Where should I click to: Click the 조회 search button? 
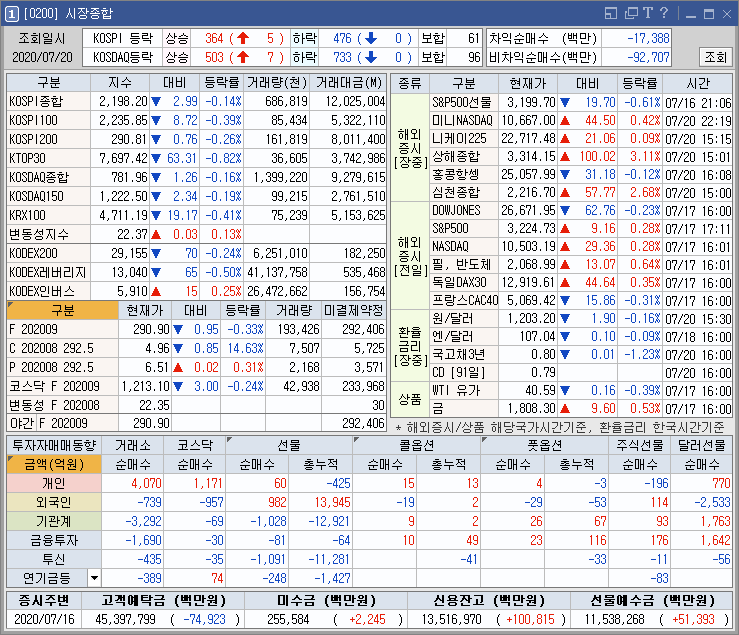coord(715,57)
